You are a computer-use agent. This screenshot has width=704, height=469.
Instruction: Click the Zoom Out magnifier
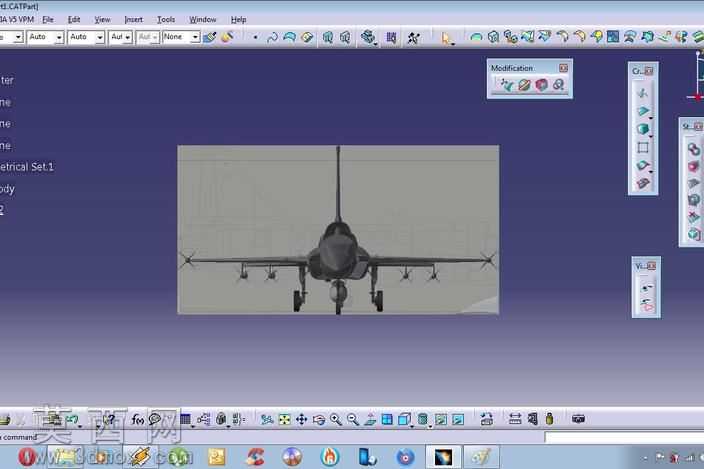(x=353, y=419)
